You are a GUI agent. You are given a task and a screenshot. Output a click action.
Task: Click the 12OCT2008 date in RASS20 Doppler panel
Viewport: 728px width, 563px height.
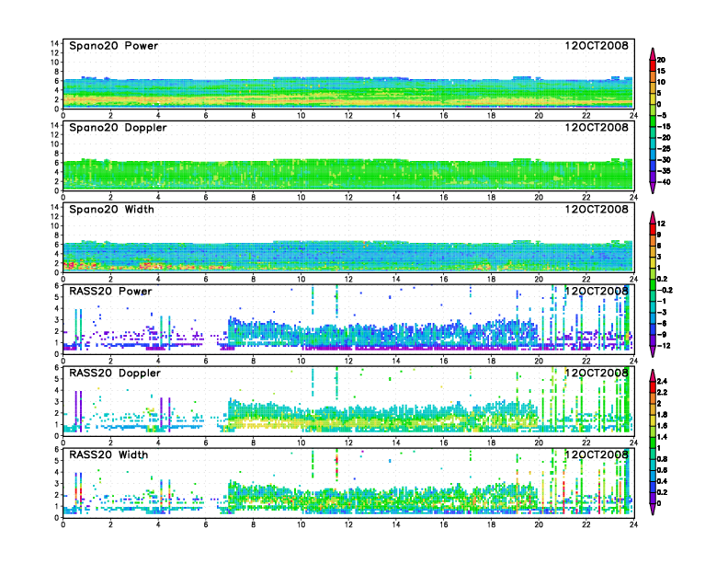(597, 373)
